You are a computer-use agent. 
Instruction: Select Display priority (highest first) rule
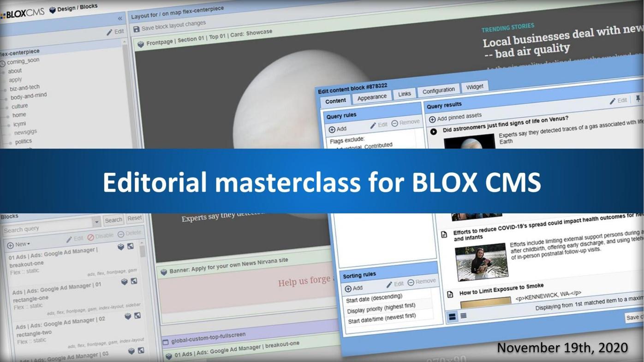(381, 308)
